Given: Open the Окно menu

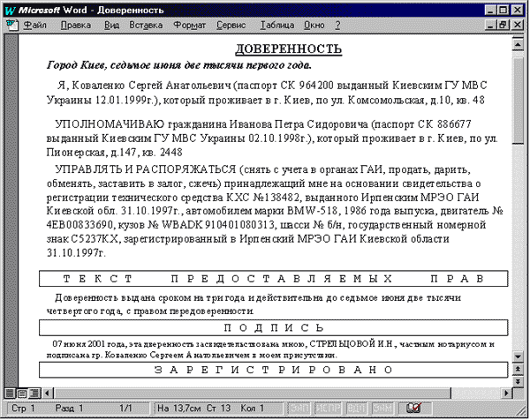Looking at the screenshot, I should (x=314, y=26).
